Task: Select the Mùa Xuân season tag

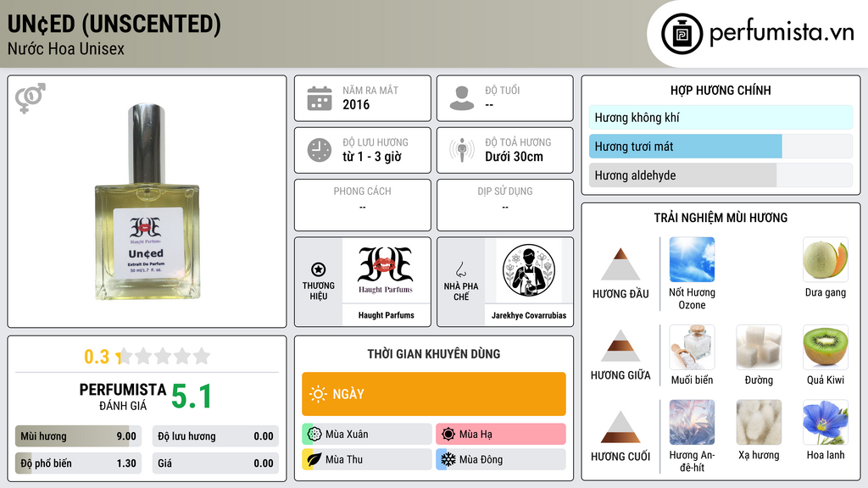Action: (367, 434)
